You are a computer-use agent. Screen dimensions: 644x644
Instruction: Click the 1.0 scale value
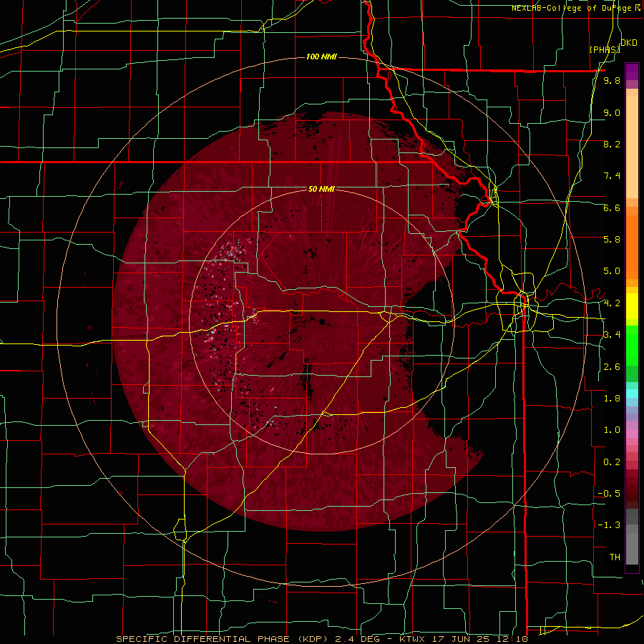pos(612,430)
